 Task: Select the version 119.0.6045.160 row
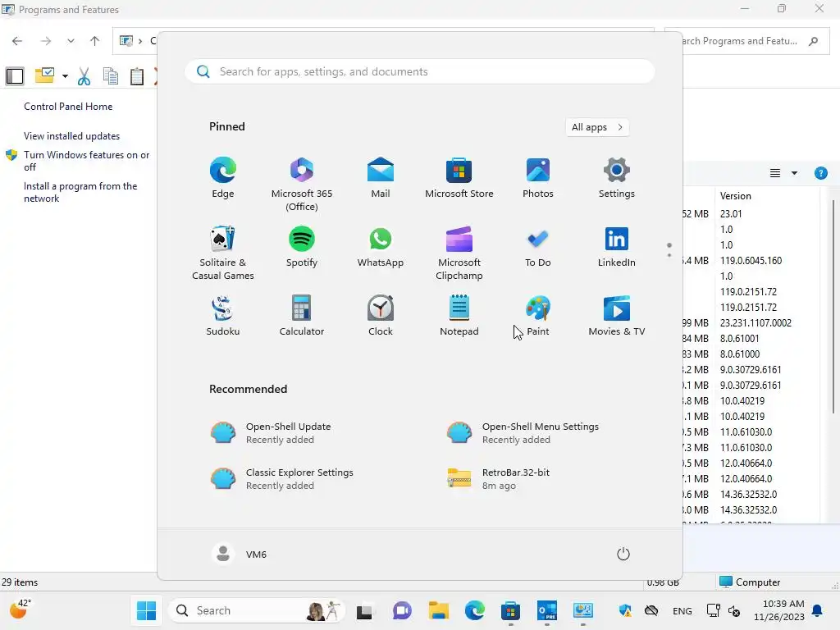751,260
